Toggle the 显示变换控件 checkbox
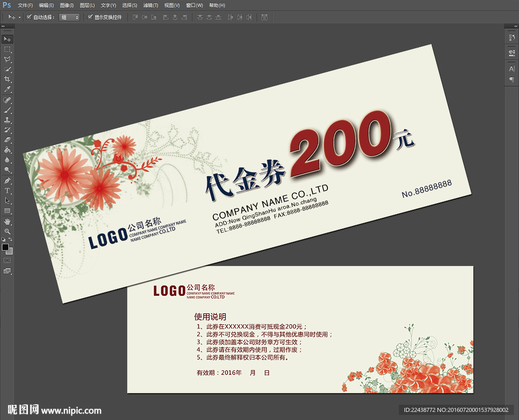Screen dimensions: 519x420 [x=90, y=17]
